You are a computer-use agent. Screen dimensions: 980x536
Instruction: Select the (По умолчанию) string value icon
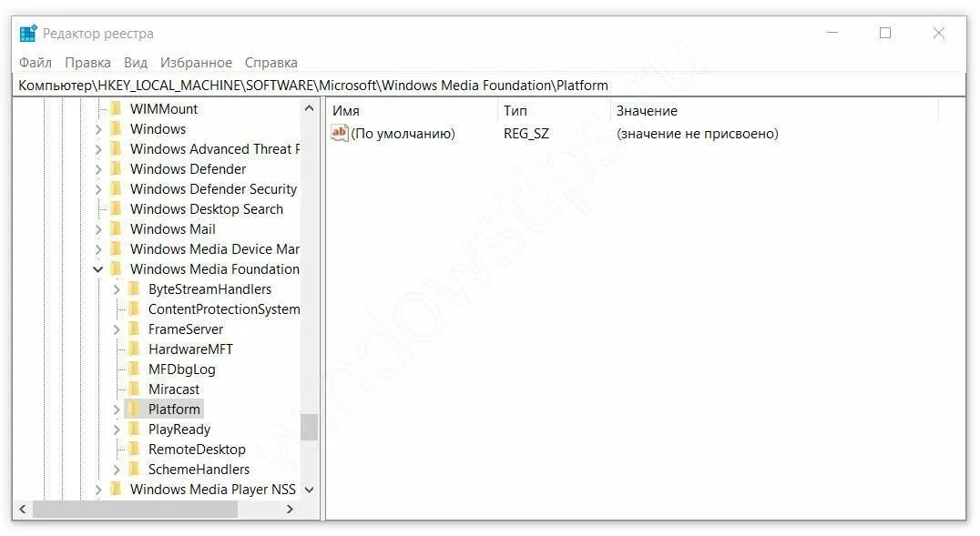(340, 133)
